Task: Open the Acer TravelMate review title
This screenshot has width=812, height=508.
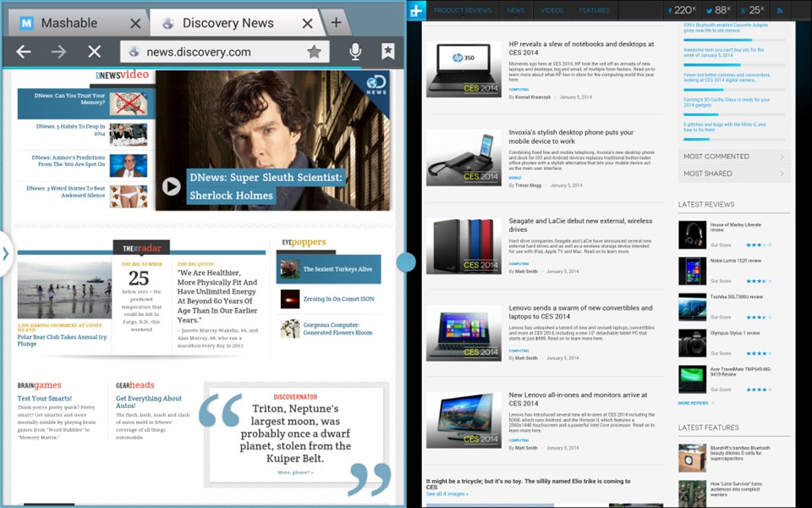Action: [x=741, y=371]
